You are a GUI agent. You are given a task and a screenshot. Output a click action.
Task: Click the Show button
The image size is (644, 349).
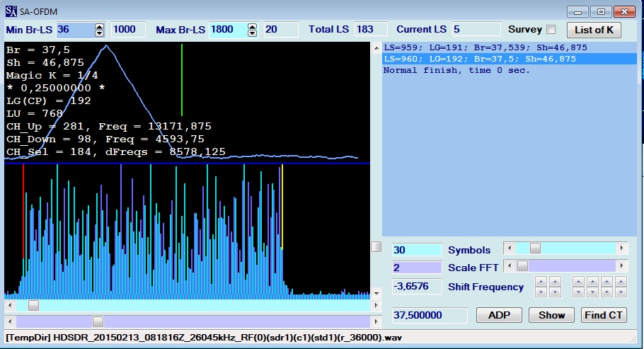click(x=551, y=315)
